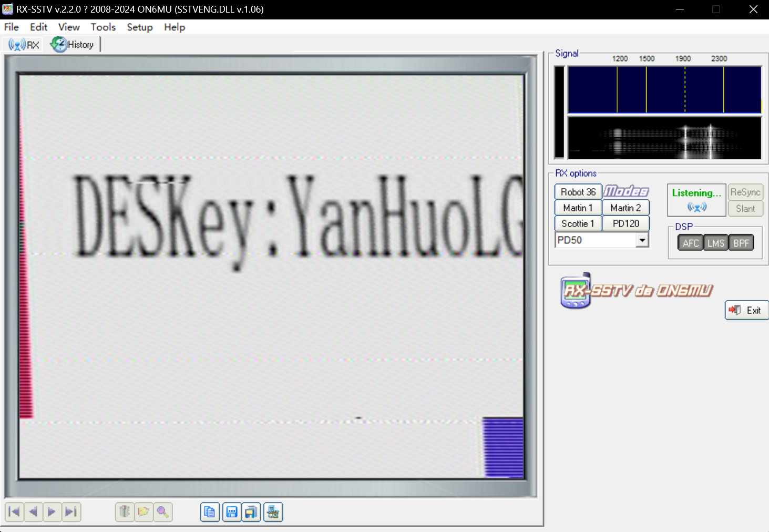
Task: Open the received images folder icon
Action: 143,512
